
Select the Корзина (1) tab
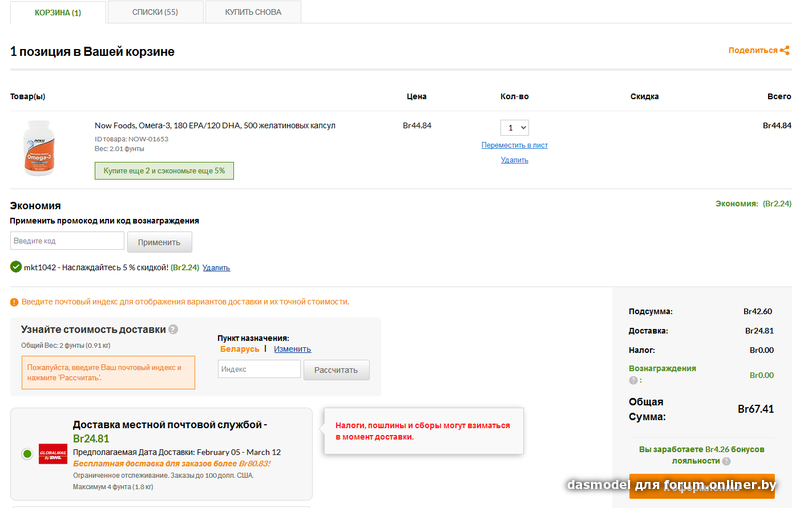point(58,12)
